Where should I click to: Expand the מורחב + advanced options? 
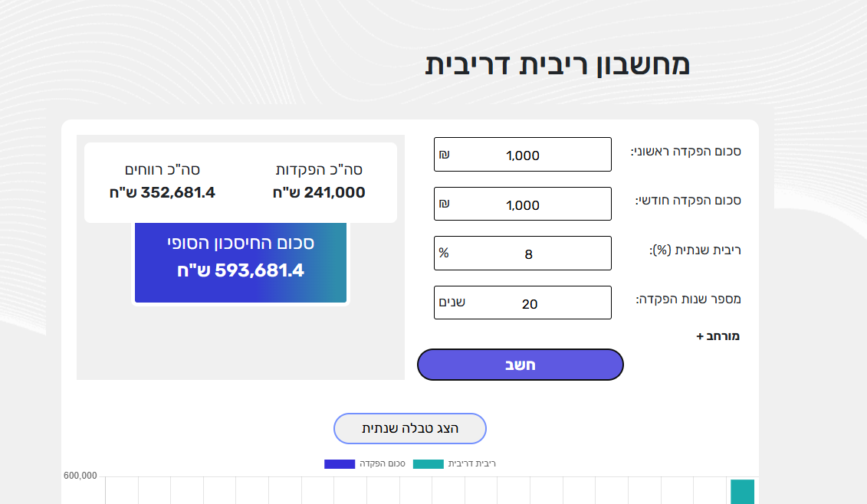(718, 336)
